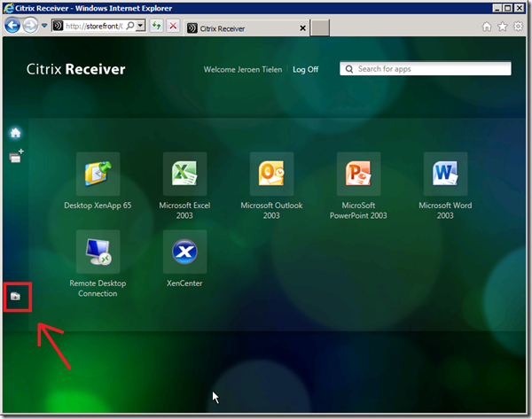Close the Citrix Receiver tab
The image size is (532, 419).
coord(303,28)
